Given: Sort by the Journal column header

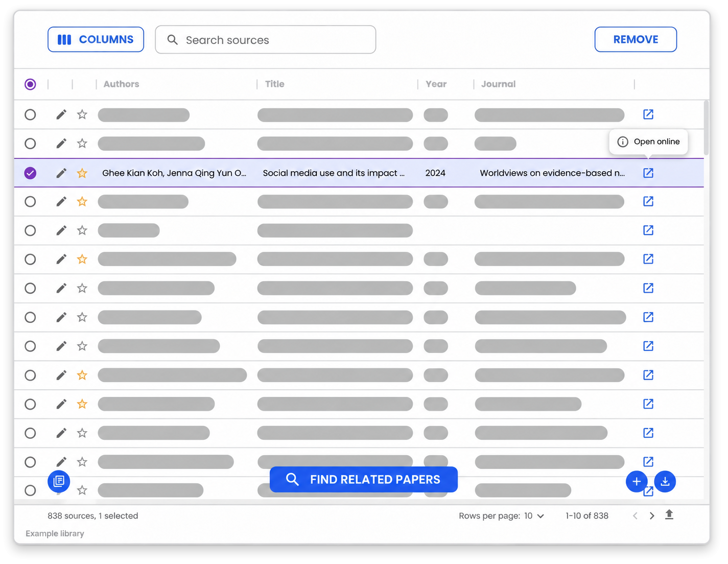Looking at the screenshot, I should pyautogui.click(x=498, y=84).
